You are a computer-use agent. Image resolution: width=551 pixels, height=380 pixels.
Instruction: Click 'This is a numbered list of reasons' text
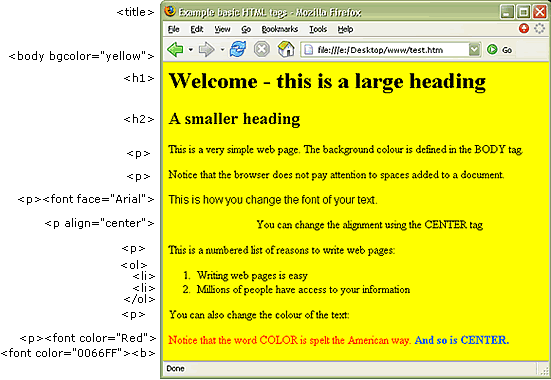[282, 250]
